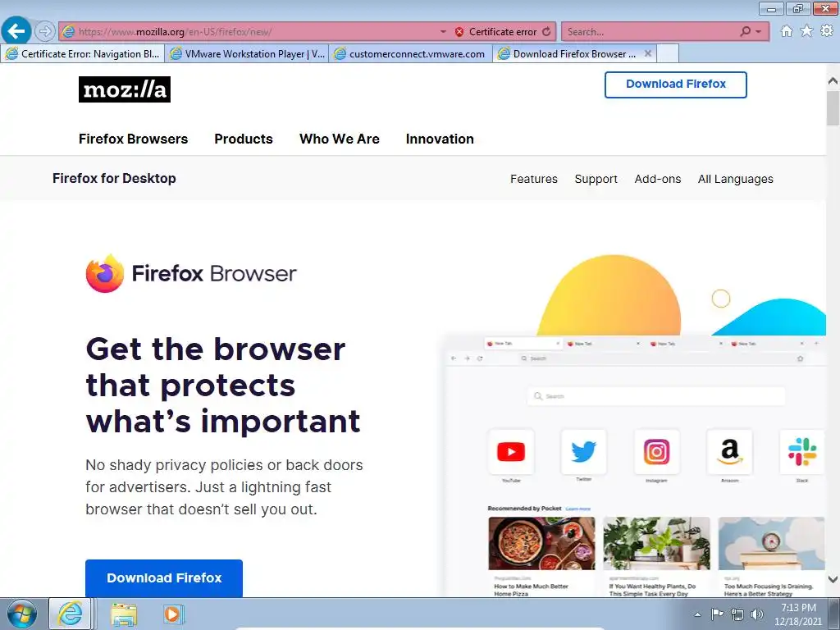Click the healthy plants article thumbnail
This screenshot has width=840, height=630.
pyautogui.click(x=656, y=543)
